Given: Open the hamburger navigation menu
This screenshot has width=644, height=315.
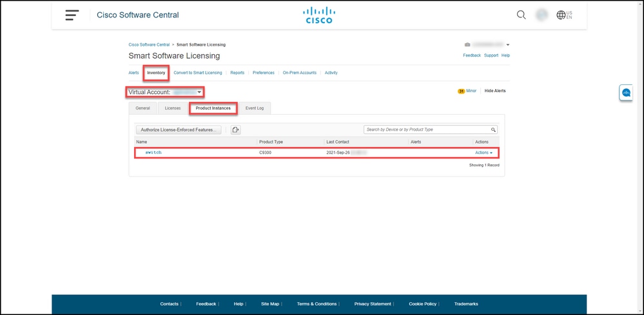Looking at the screenshot, I should (72, 15).
